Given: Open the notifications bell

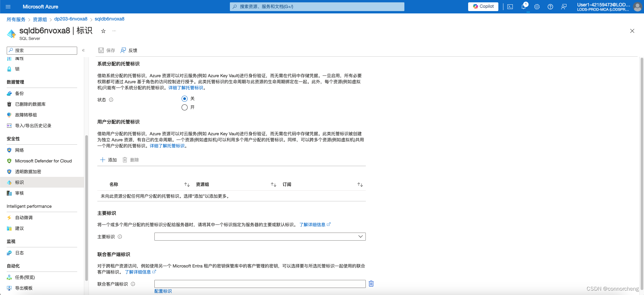Looking at the screenshot, I should 524,7.
